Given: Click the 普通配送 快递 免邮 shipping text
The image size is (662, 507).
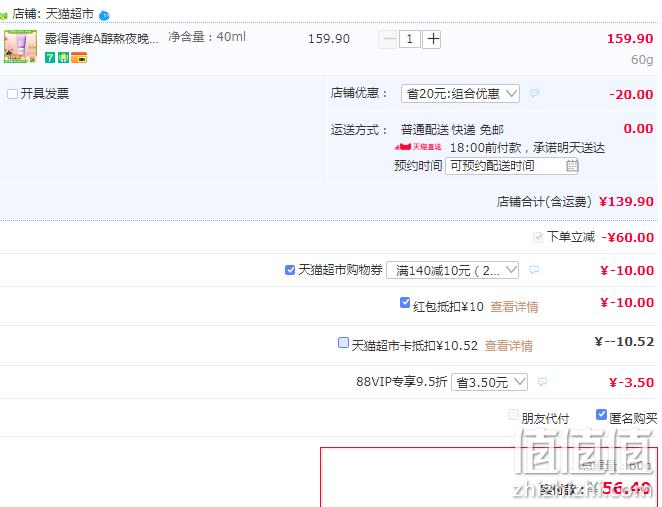Looking at the screenshot, I should pyautogui.click(x=452, y=130).
